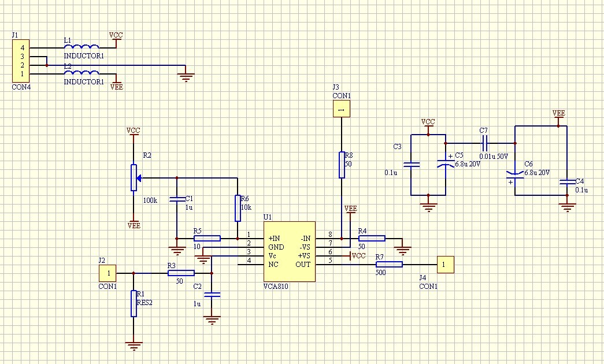Select inductor L2 coil symbol

tap(81, 73)
